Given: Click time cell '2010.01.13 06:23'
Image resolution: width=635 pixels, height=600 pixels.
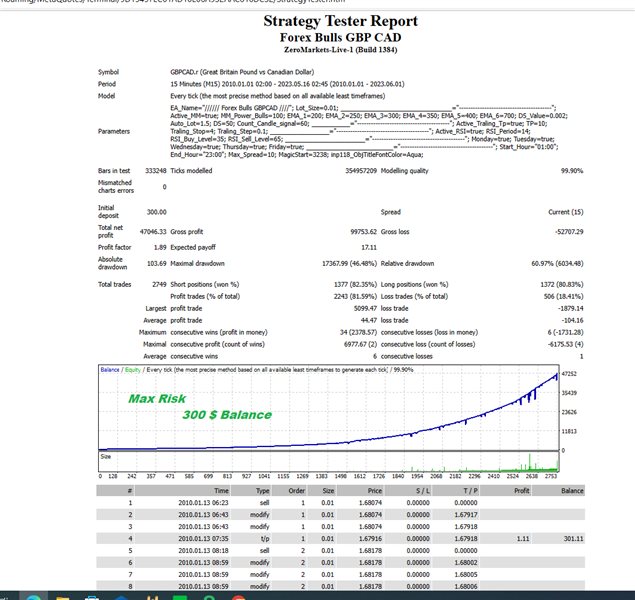Looking at the screenshot, I should (203, 503).
